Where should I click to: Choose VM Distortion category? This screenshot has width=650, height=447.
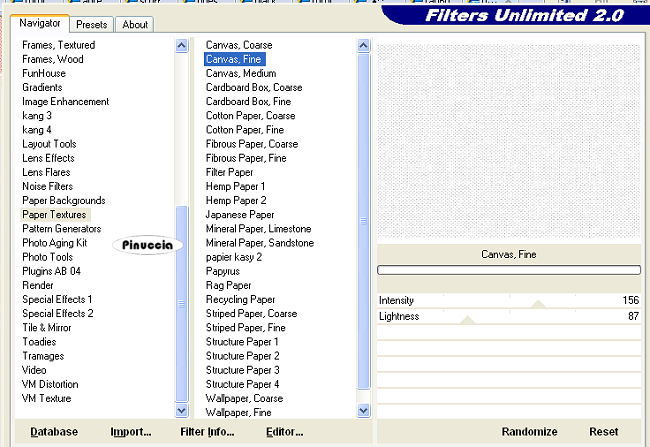[x=50, y=384]
